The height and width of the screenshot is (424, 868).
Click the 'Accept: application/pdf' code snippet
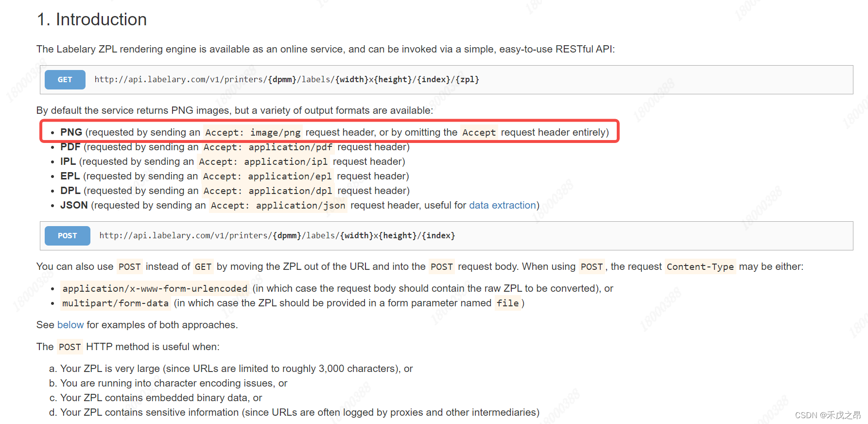[268, 147]
